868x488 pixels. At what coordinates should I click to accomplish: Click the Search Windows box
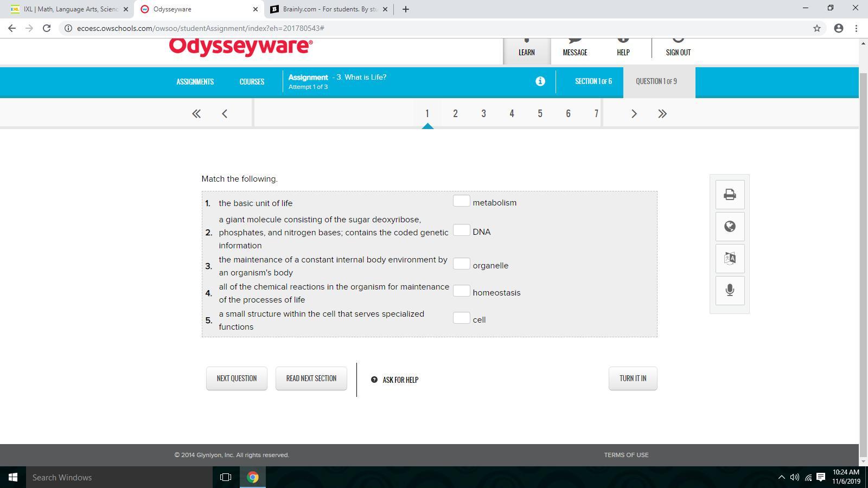pyautogui.click(x=119, y=477)
